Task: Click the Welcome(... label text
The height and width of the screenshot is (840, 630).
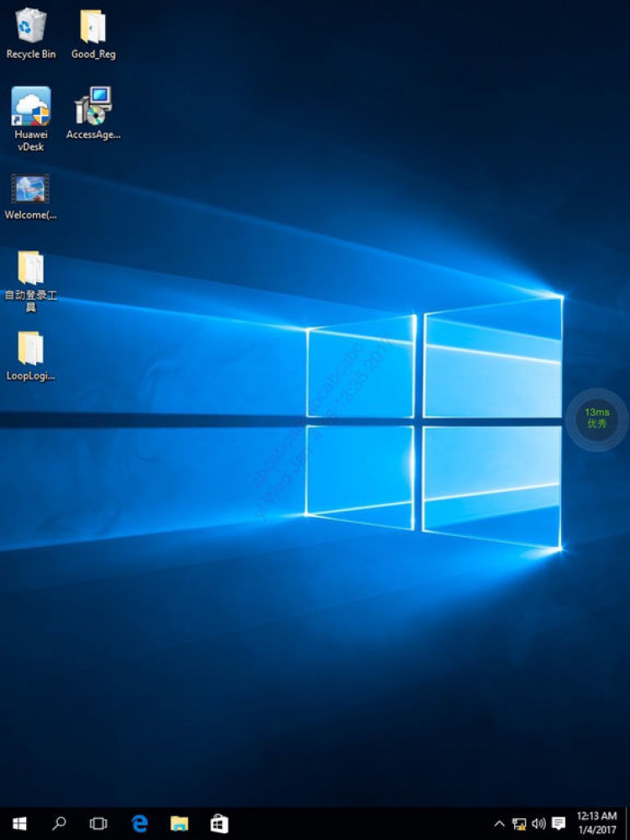Action: coord(30,215)
